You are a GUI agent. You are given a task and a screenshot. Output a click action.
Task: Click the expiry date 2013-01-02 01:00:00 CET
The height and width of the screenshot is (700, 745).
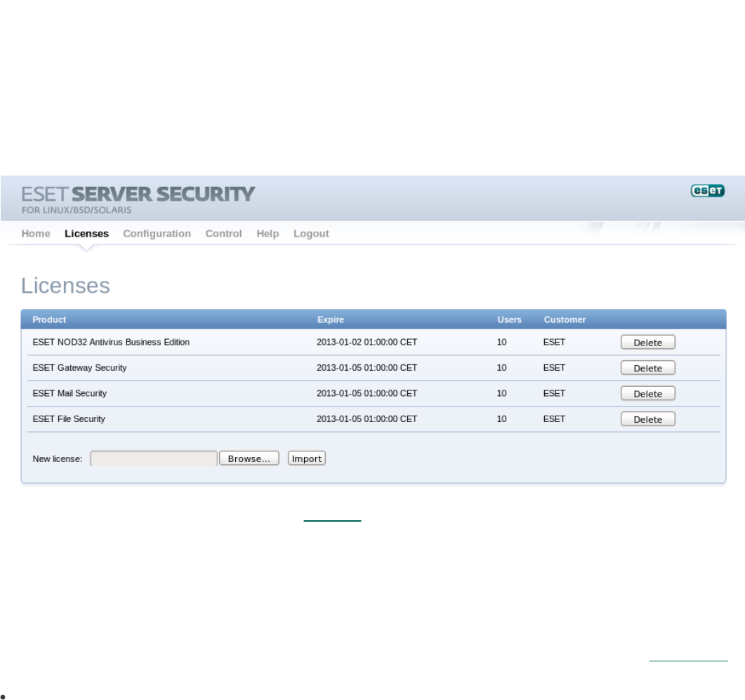pyautogui.click(x=367, y=342)
